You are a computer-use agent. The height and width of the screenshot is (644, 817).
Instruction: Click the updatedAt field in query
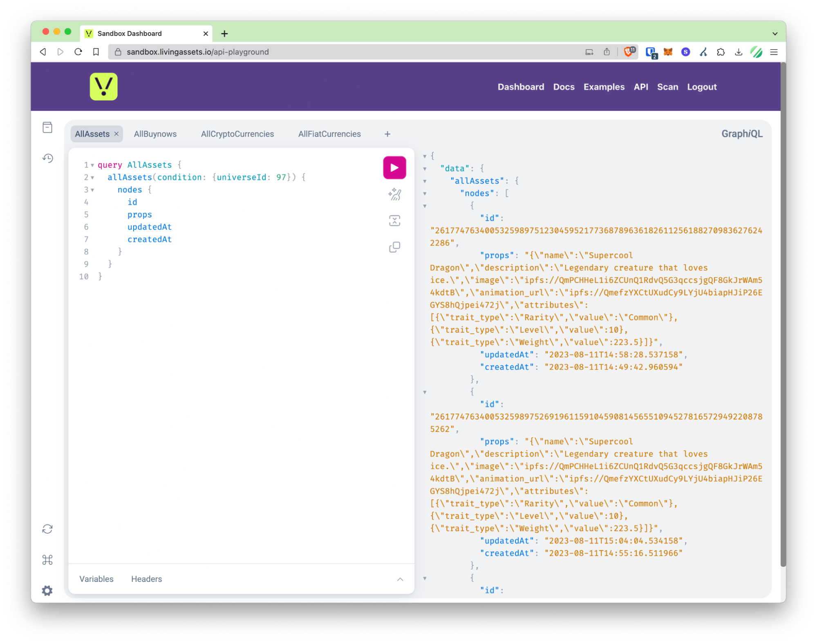[x=149, y=227]
